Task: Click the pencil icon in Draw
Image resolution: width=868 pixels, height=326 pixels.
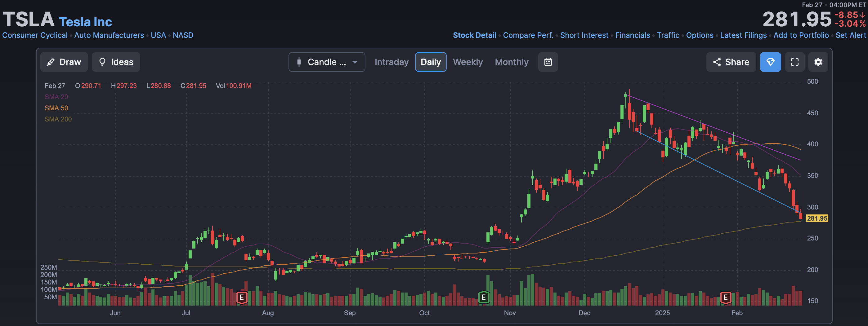Action: click(51, 62)
